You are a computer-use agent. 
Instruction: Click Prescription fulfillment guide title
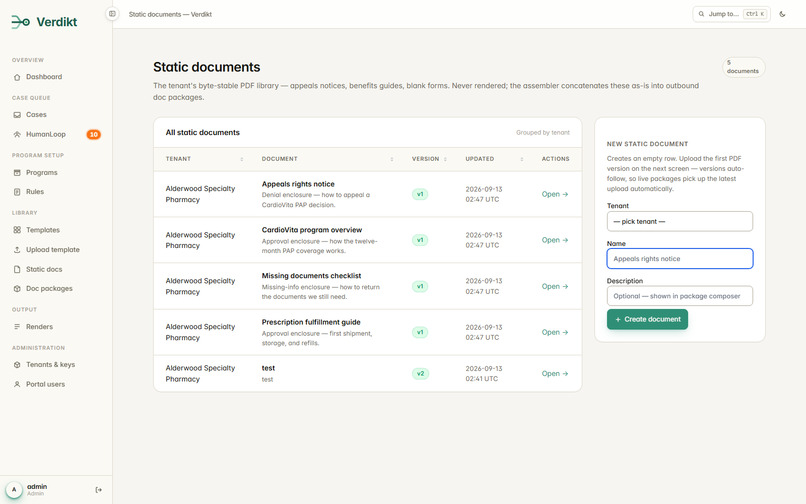tap(311, 322)
